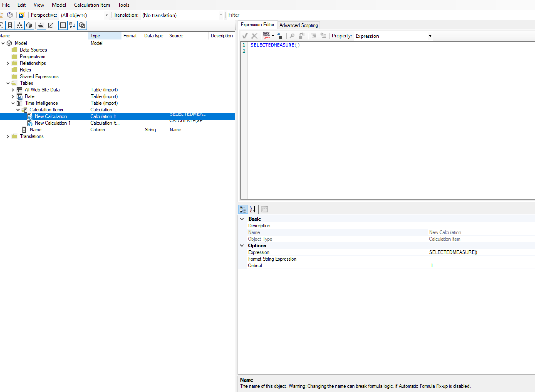Click the hierarchy display mode icon

(20, 25)
